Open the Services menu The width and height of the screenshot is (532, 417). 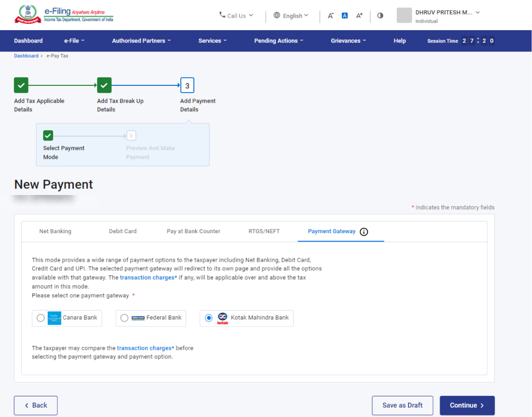[x=212, y=41]
